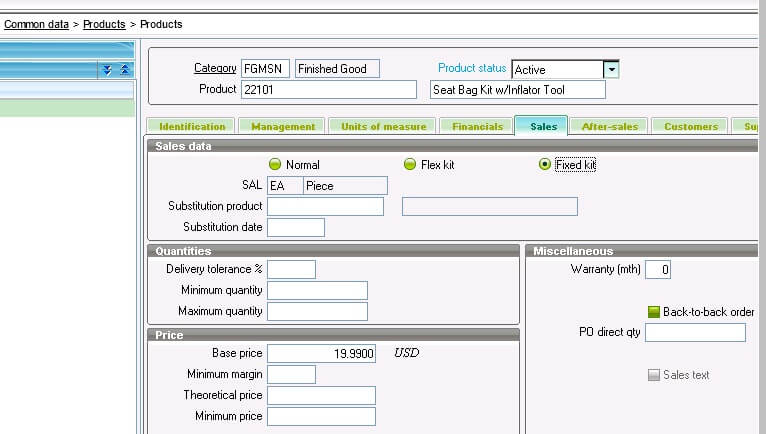Switch to the Identification tab
This screenshot has height=434, width=766.
pyautogui.click(x=192, y=126)
